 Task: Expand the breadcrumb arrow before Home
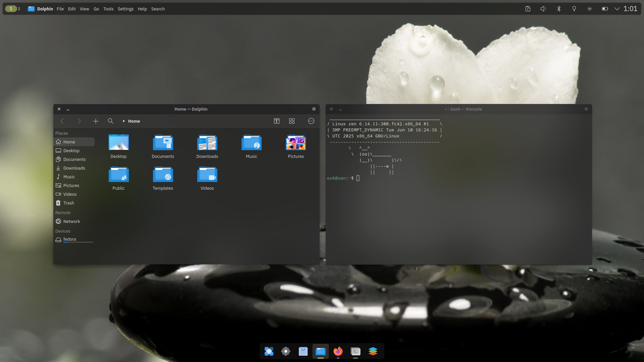(124, 121)
